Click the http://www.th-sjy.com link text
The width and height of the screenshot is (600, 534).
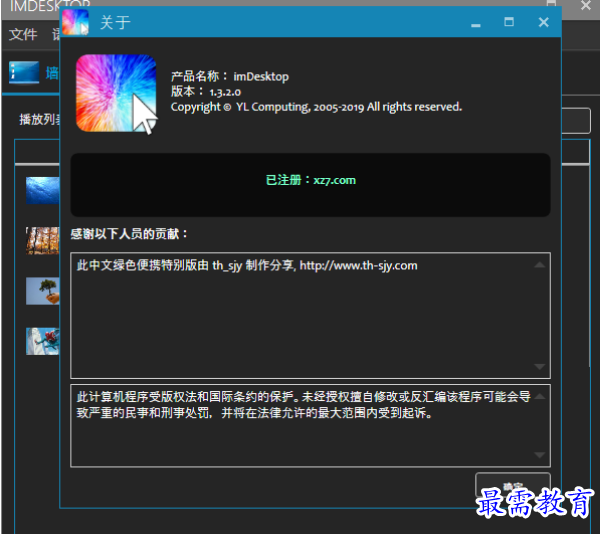pos(358,265)
